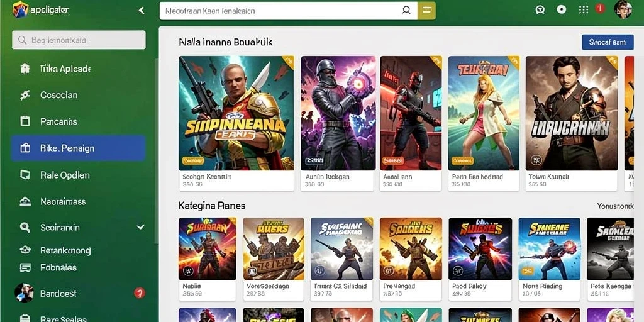This screenshot has width=644, height=322.
Task: Open the Nona Riading game thumbnail
Action: [x=549, y=249]
